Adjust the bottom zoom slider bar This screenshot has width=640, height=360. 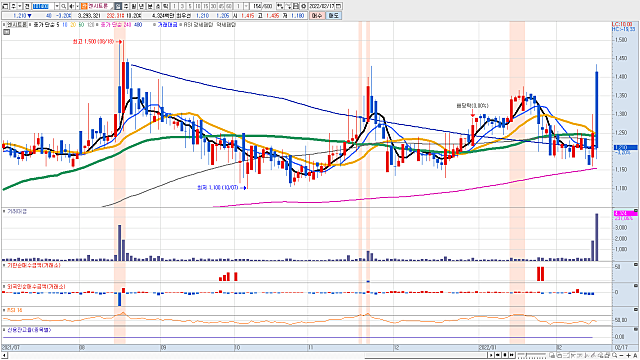[x=531, y=355]
